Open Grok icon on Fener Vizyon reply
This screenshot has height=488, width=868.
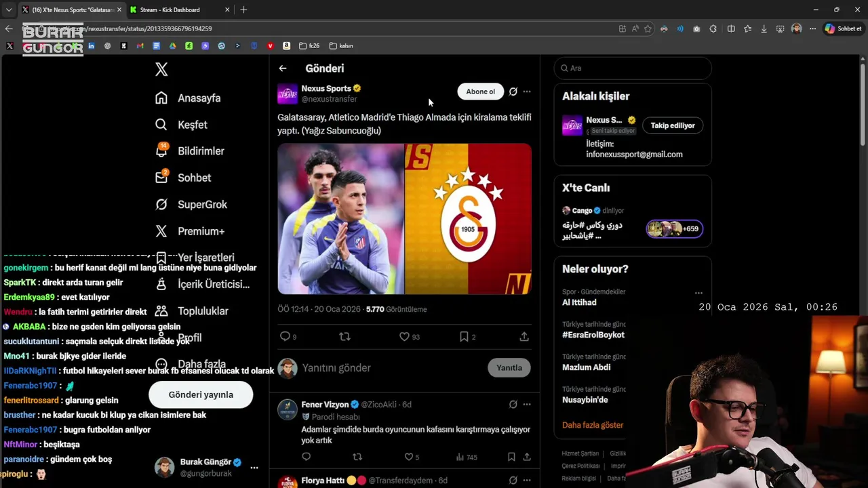(513, 405)
